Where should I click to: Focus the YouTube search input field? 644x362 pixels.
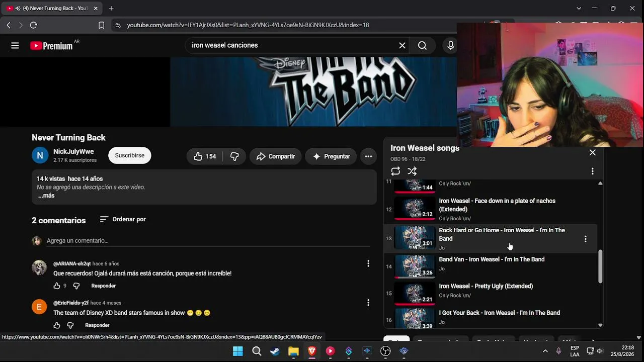coord(293,46)
